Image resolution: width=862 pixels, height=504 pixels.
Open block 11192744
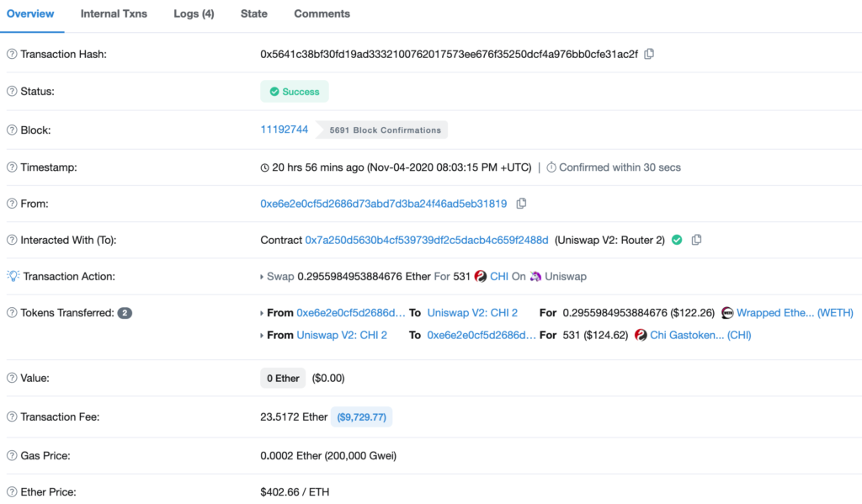point(285,130)
